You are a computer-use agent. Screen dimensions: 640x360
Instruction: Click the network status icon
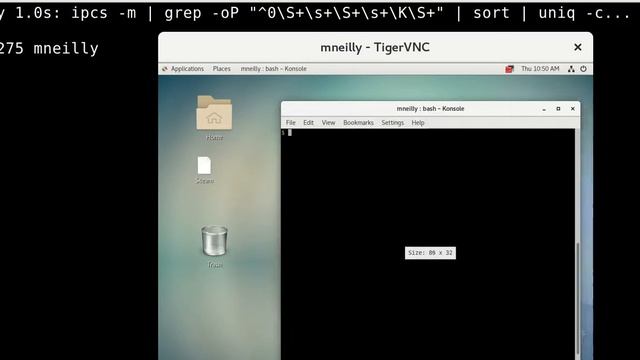point(571,69)
